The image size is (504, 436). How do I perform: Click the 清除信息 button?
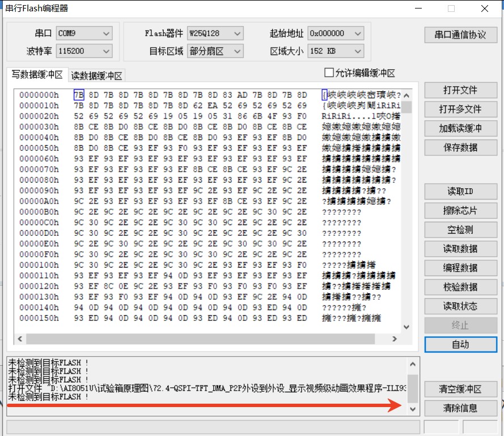460,408
